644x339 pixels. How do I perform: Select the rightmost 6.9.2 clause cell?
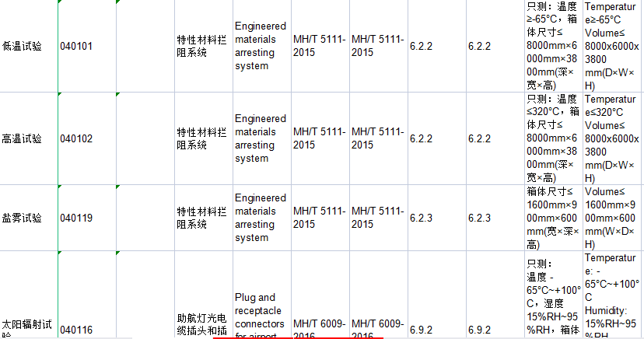[479, 330]
